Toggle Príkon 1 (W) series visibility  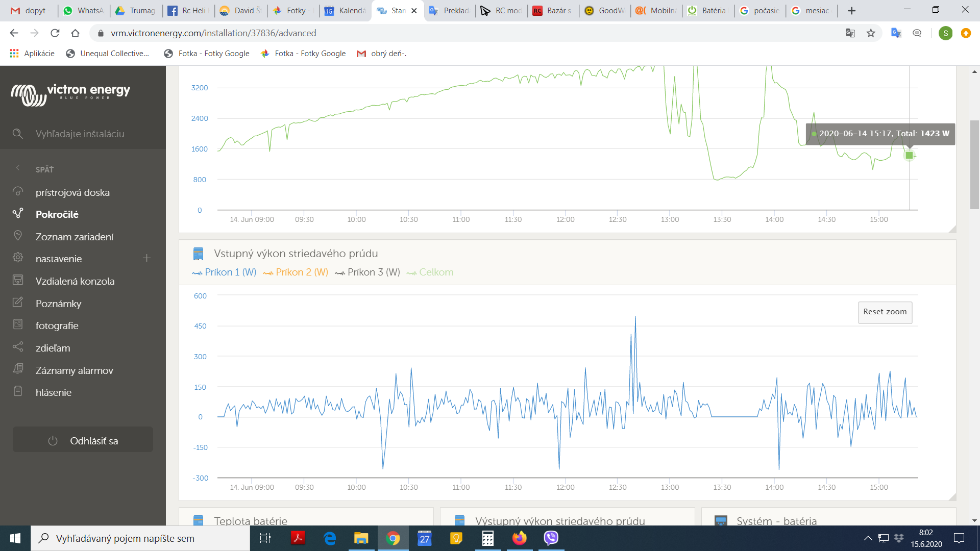click(x=224, y=272)
